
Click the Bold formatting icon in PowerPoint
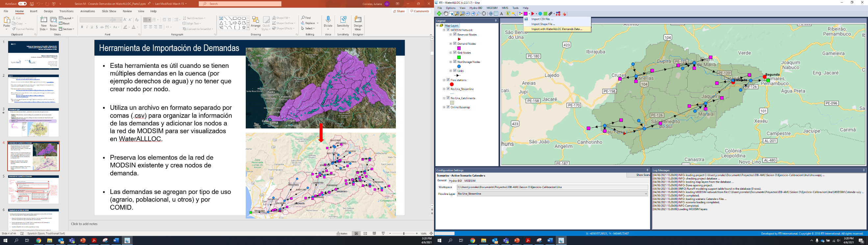click(x=82, y=27)
